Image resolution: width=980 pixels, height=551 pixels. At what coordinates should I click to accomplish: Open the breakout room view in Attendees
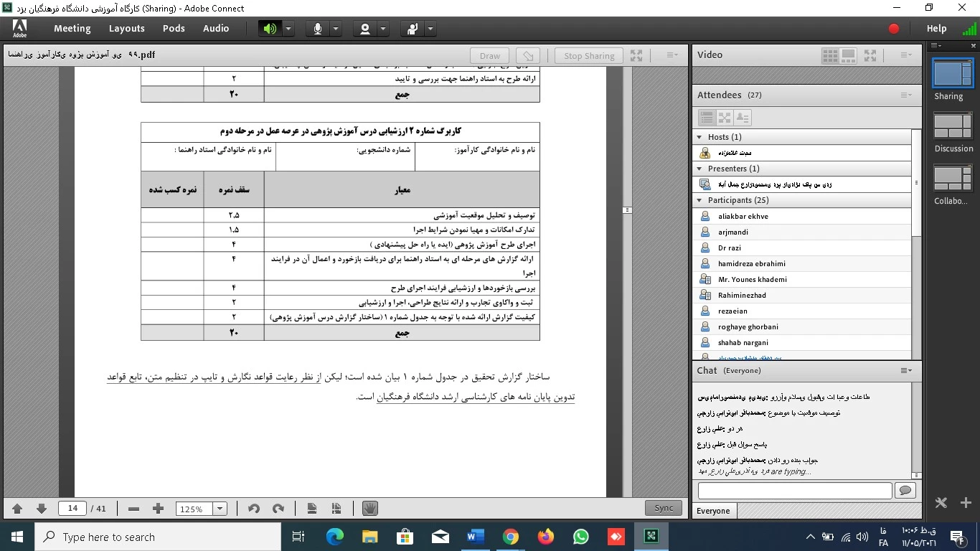pos(725,118)
